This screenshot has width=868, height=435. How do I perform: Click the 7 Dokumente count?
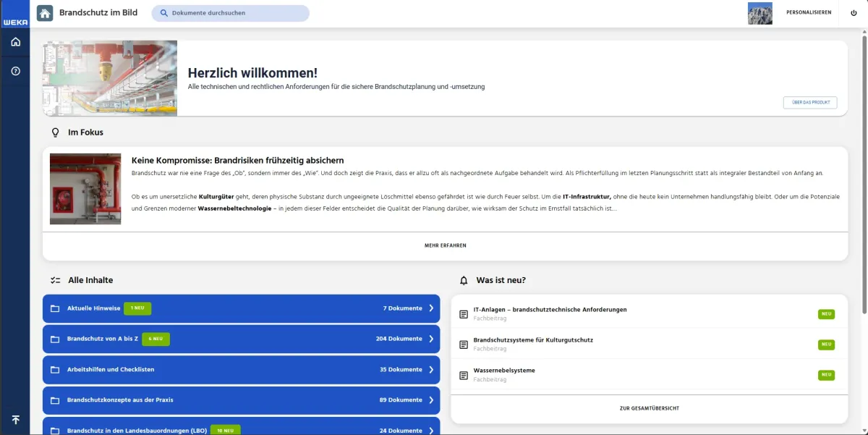403,308
